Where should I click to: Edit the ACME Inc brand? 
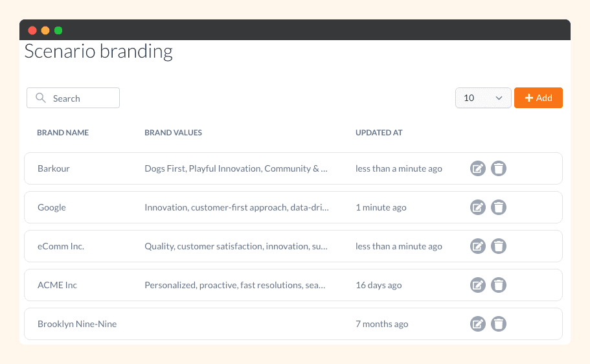click(477, 285)
